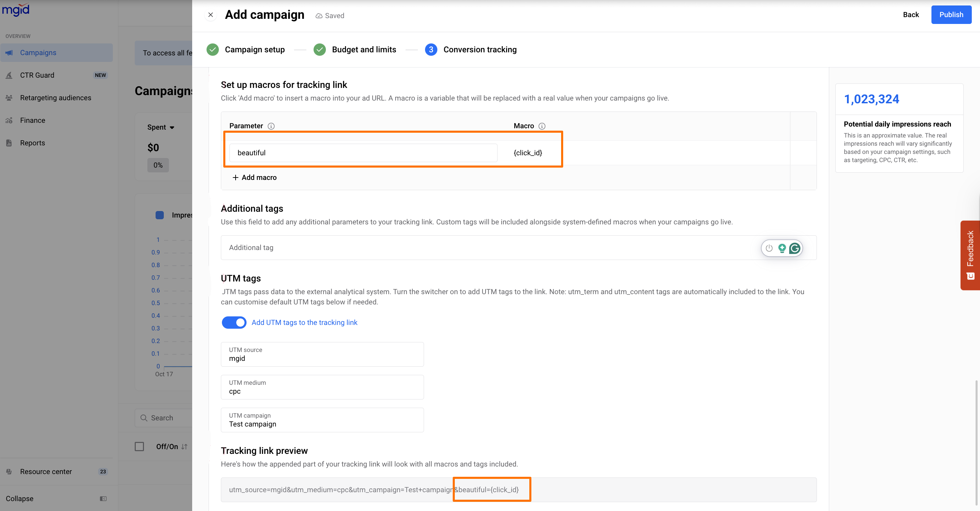Viewport: 980px width, 511px height.
Task: Click the green lightbulb suggestion icon
Action: click(782, 248)
